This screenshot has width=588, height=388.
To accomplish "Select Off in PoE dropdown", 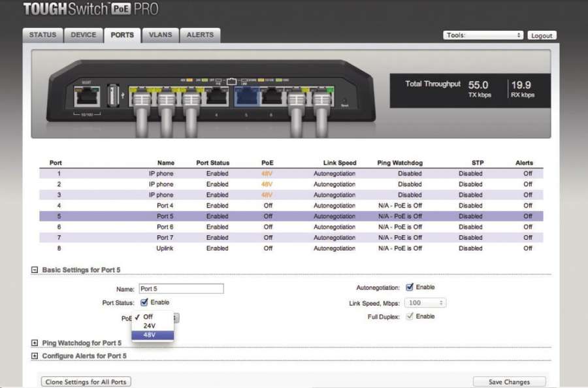I will click(x=153, y=317).
